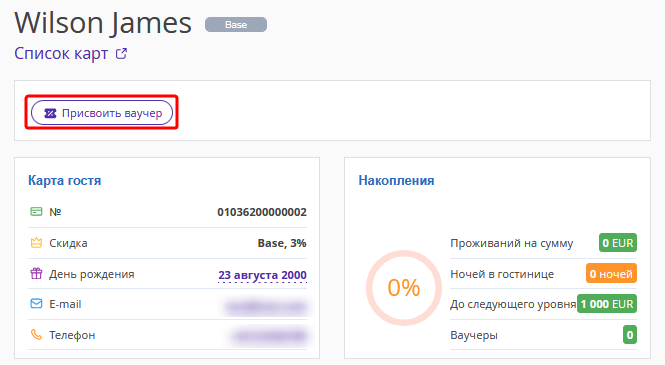Click the Проживаний на сумму label
Screen dimensions: 665x365
pos(511,243)
